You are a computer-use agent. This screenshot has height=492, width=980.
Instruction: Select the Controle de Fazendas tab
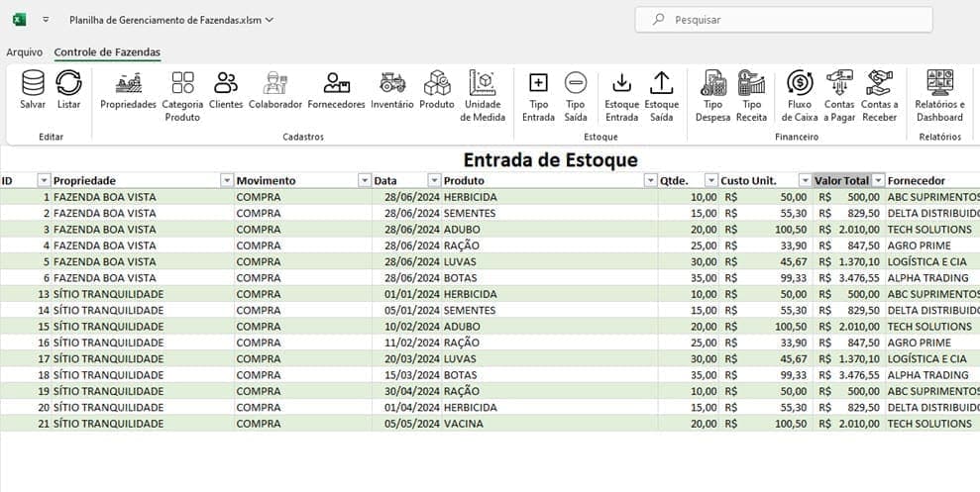pyautogui.click(x=107, y=52)
